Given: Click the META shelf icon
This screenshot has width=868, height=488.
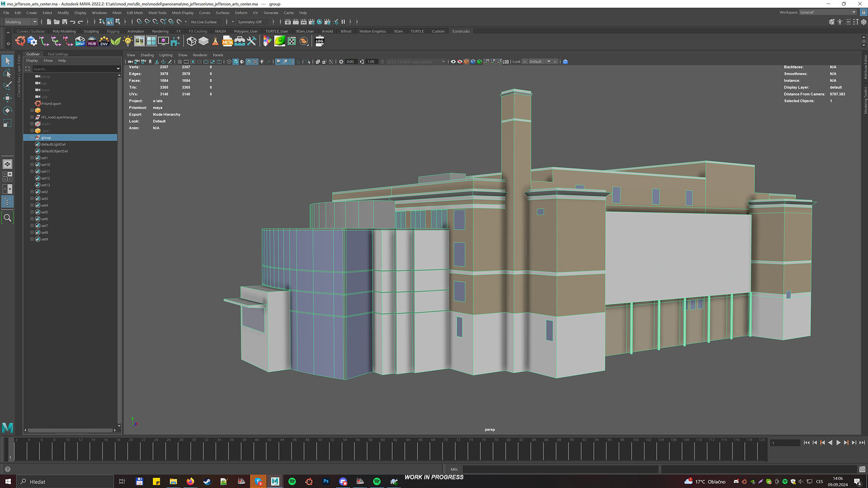Looking at the screenshot, I should (x=227, y=42).
